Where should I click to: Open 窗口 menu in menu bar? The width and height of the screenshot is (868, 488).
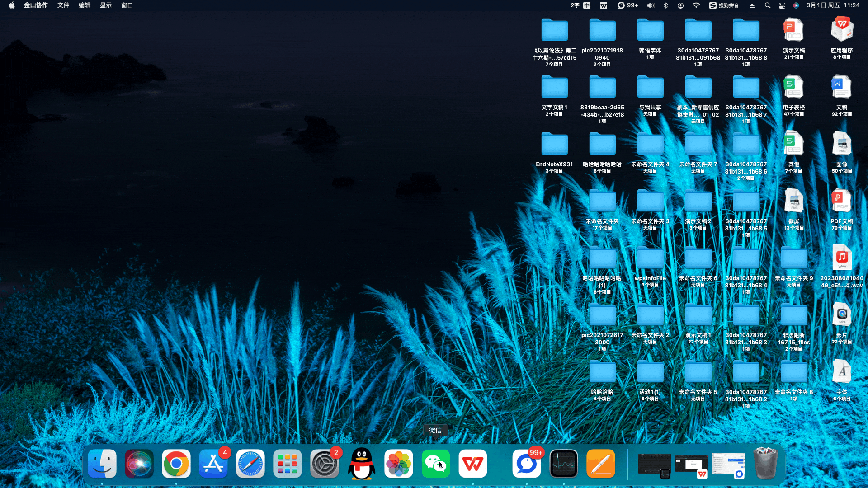pos(127,5)
